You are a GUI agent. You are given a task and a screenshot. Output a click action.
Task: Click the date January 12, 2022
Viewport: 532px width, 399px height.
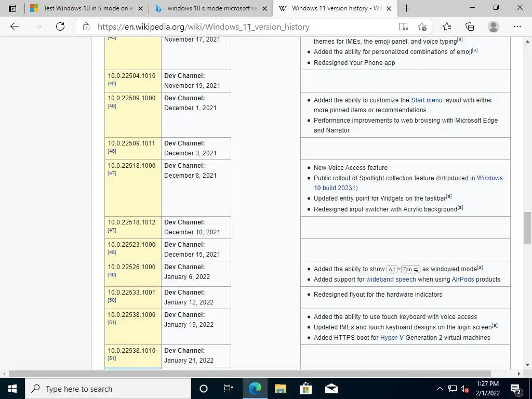[189, 302]
